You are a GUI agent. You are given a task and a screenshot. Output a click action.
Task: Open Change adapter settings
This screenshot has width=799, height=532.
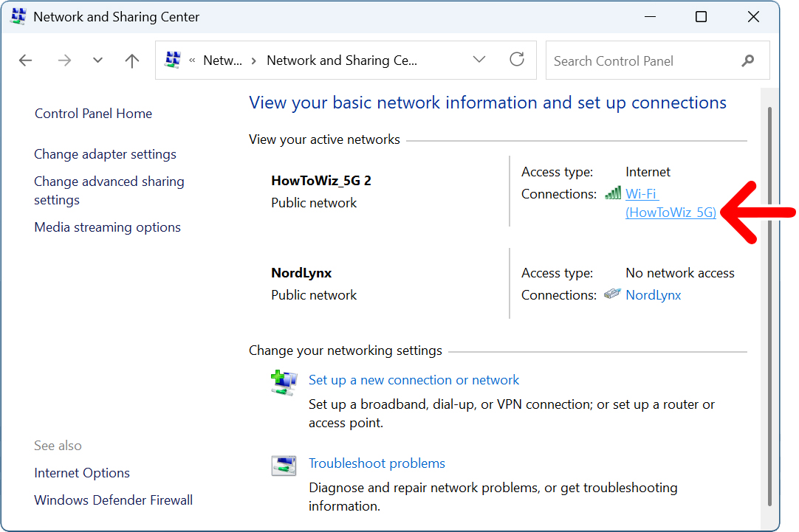pyautogui.click(x=105, y=153)
